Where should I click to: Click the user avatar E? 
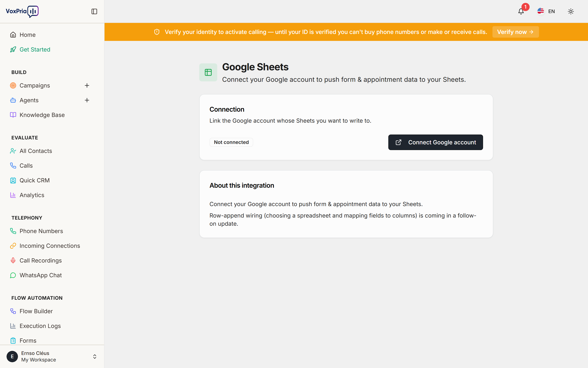click(x=12, y=357)
